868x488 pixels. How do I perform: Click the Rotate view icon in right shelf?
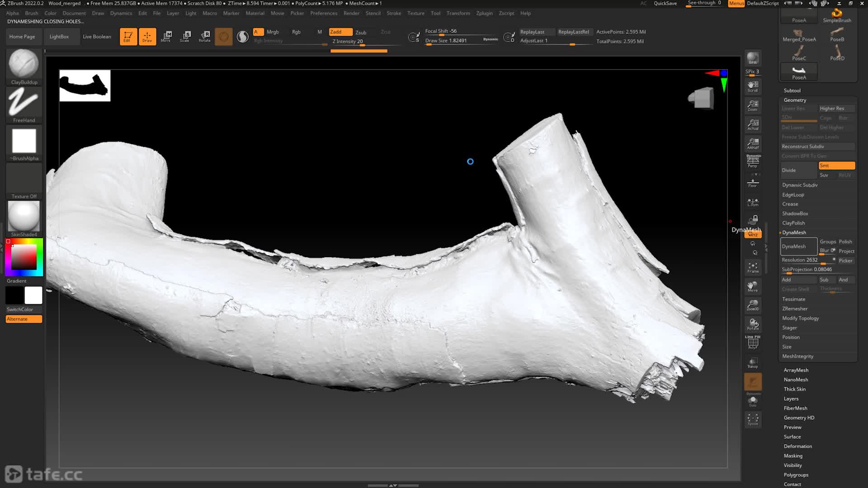pyautogui.click(x=753, y=324)
